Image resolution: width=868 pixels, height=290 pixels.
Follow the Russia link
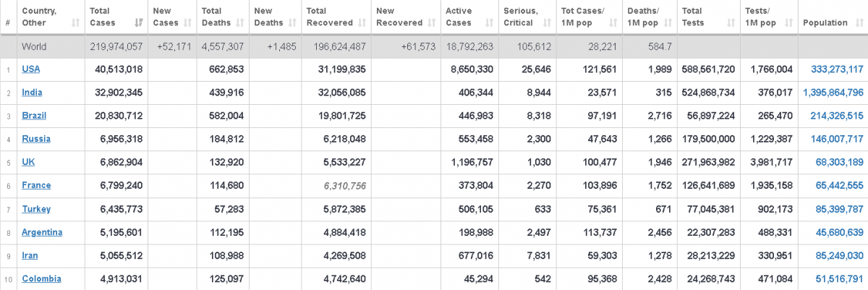click(35, 139)
